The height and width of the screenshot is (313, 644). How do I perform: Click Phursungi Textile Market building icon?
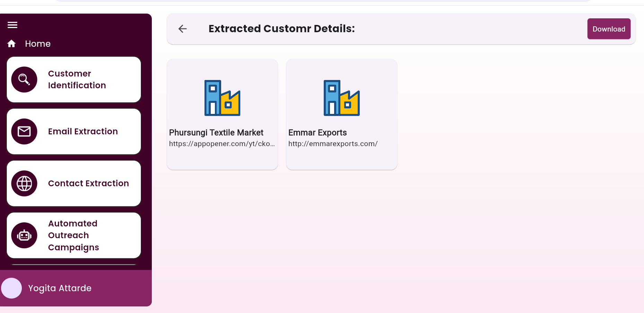click(222, 98)
